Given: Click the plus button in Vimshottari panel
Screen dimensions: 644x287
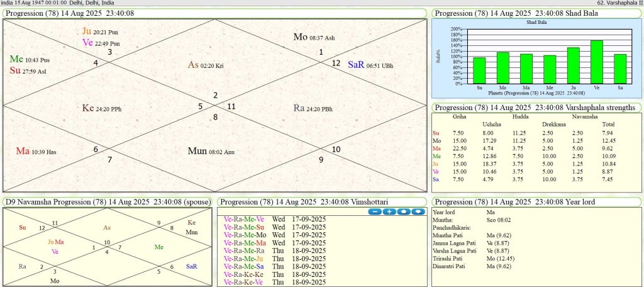Looking at the screenshot, I should pos(389,211).
